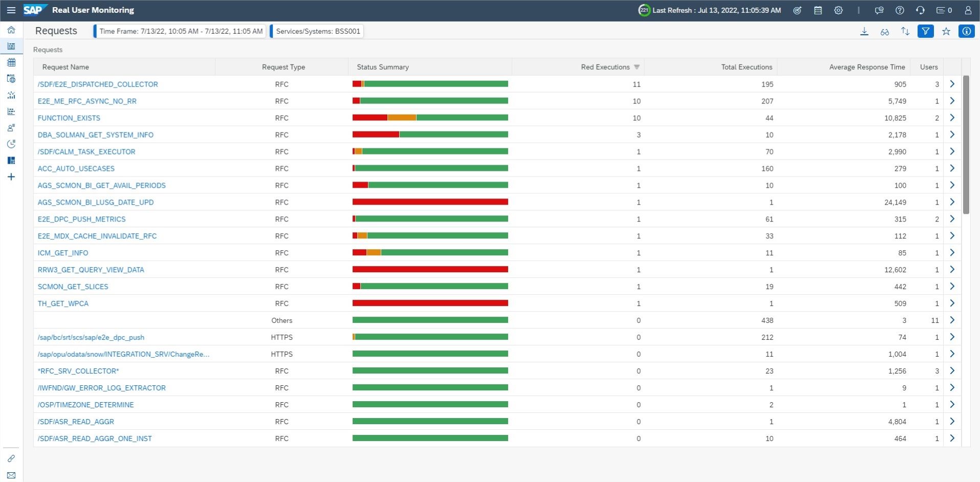Viewport: 980px width, 482px height.
Task: Click the star favorites icon
Action: [946, 31]
